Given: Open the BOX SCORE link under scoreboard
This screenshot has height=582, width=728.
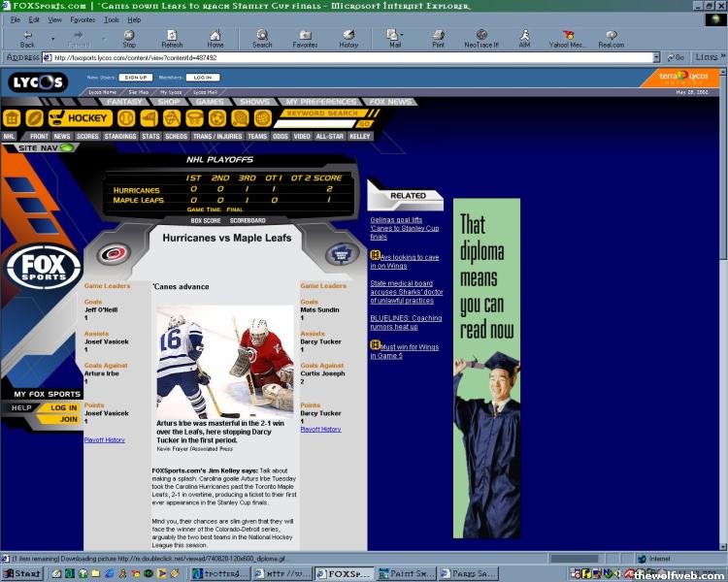Looking at the screenshot, I should click(206, 221).
